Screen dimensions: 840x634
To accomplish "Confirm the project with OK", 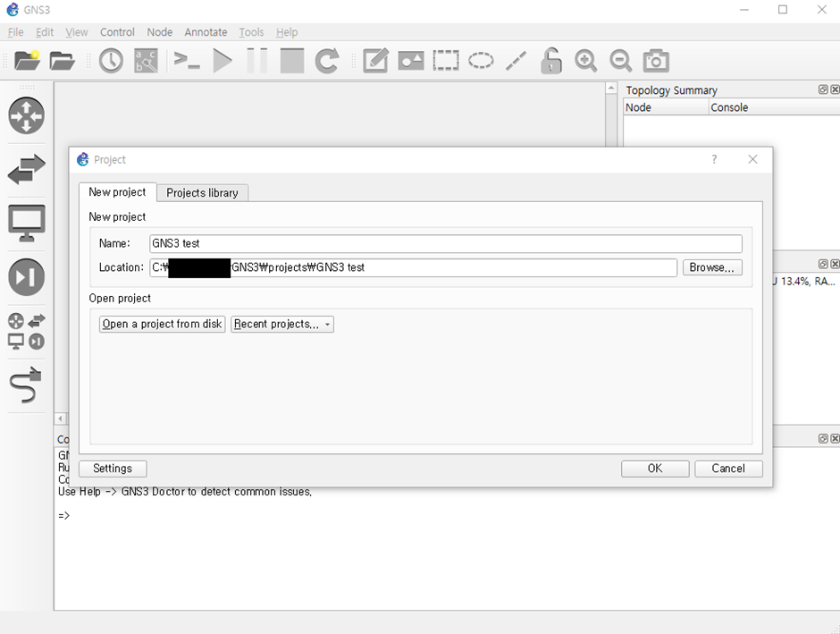I will coord(655,469).
